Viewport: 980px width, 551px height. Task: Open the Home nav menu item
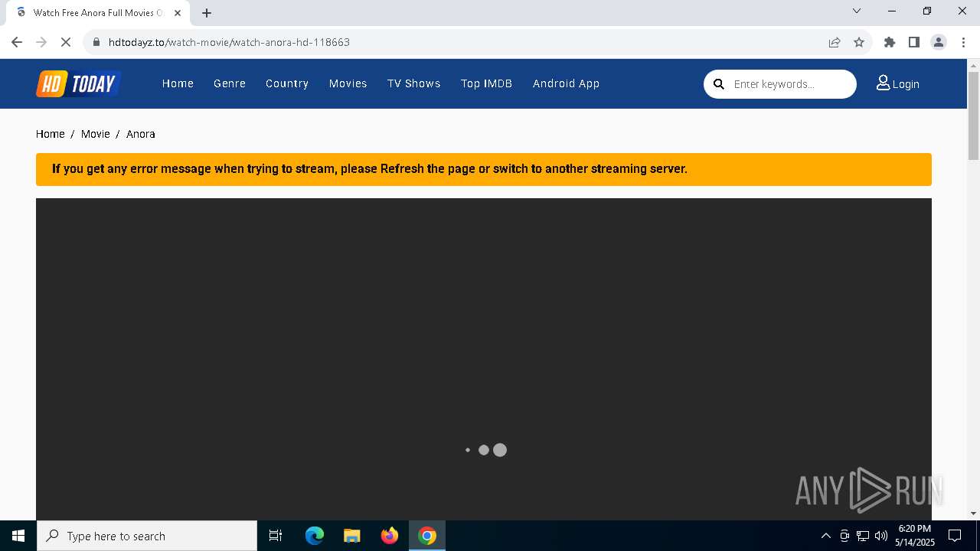coord(178,83)
